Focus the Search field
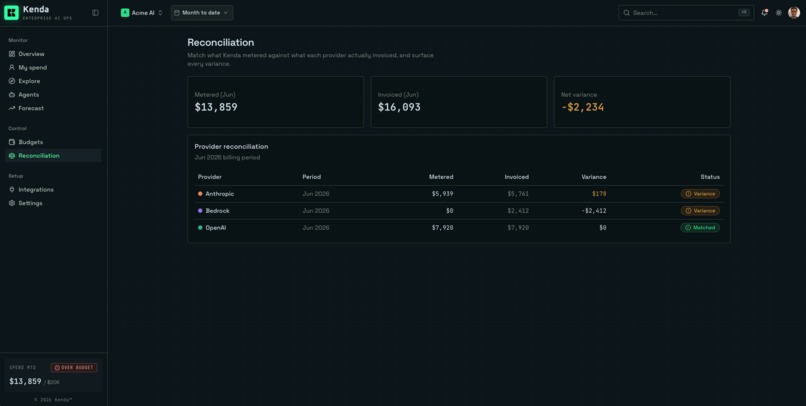The width and height of the screenshot is (806, 406). [686, 13]
